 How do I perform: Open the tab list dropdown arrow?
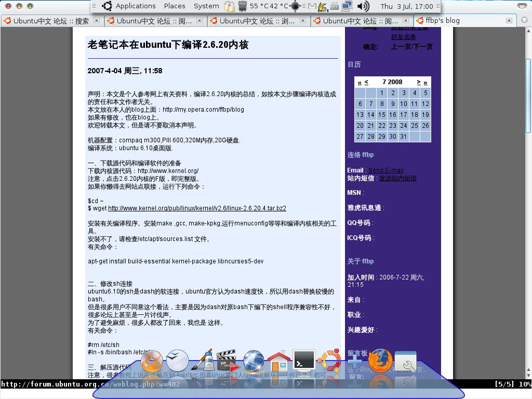[524, 20]
